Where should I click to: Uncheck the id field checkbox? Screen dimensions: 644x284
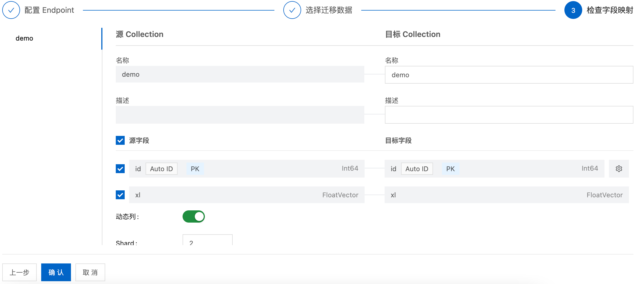point(120,169)
